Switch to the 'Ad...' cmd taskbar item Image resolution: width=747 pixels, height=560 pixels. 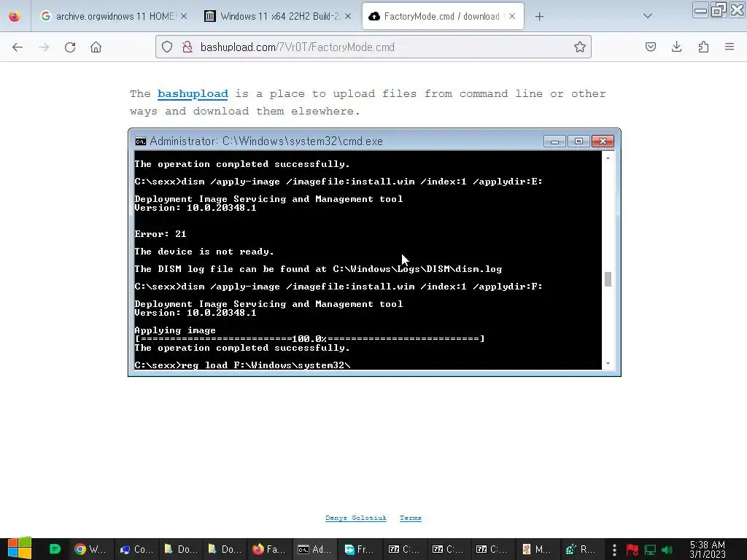click(x=314, y=549)
